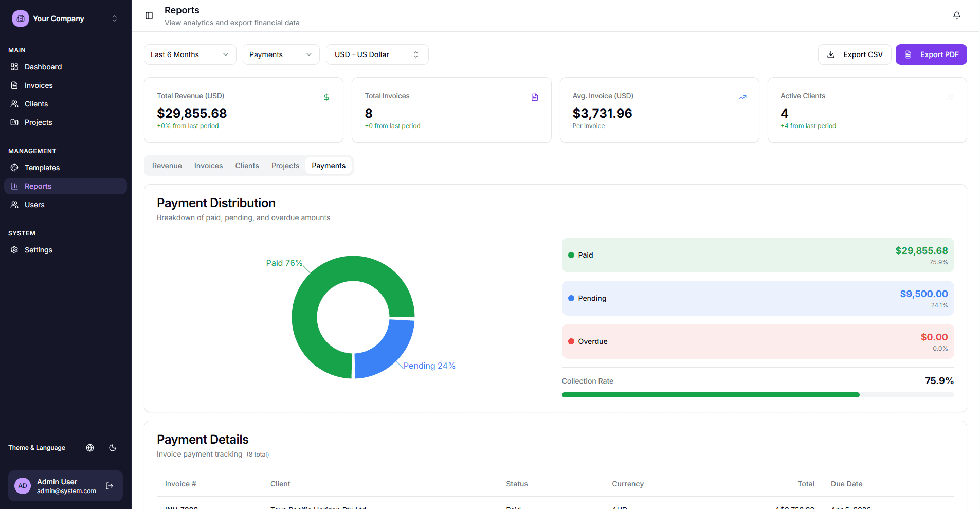The image size is (980, 509).
Task: Open the Last 6 Months date range dropdown
Action: [190, 54]
